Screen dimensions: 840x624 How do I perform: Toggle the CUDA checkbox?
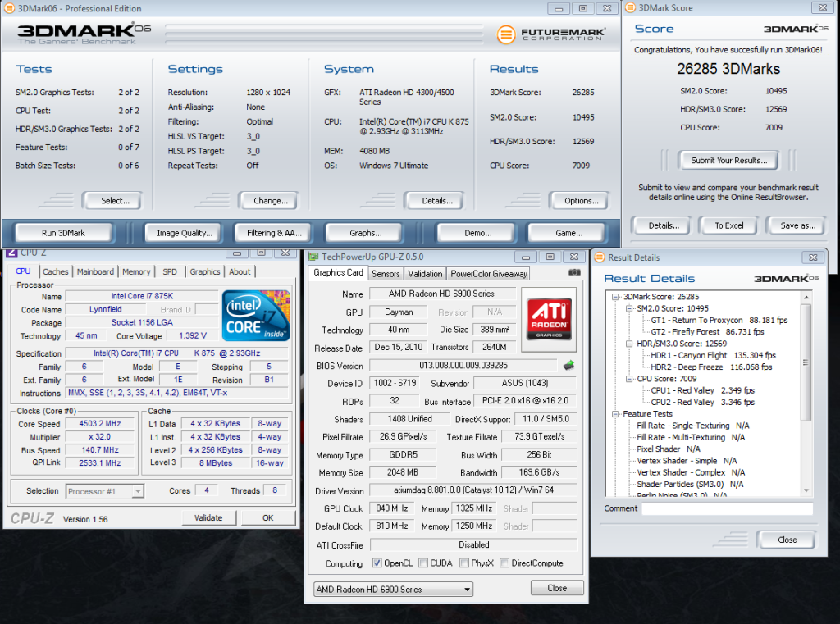[x=422, y=563]
